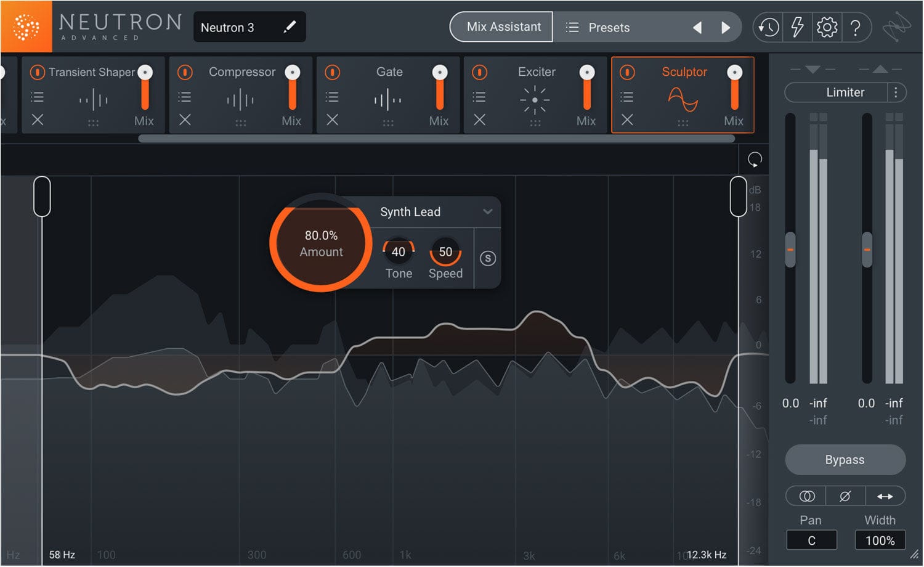This screenshot has width=924, height=567.
Task: Toggle the sum to mono overlapping circles button
Action: coord(806,496)
